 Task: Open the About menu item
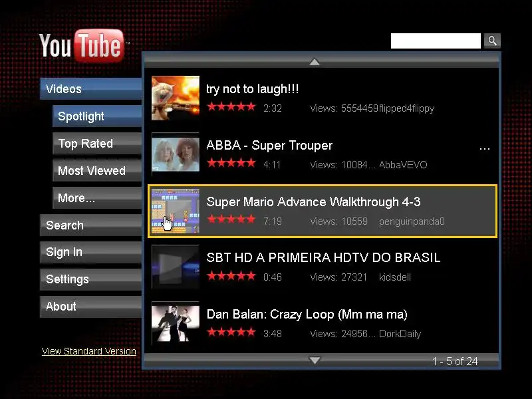click(90, 307)
